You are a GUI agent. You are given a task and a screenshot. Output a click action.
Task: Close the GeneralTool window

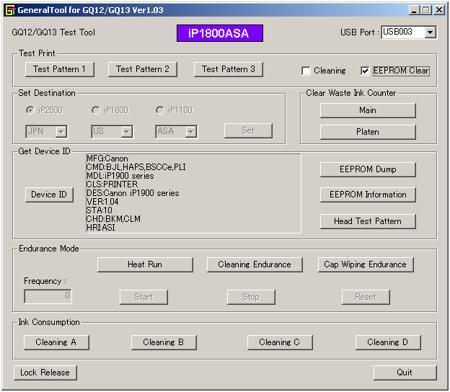pyautogui.click(x=439, y=10)
